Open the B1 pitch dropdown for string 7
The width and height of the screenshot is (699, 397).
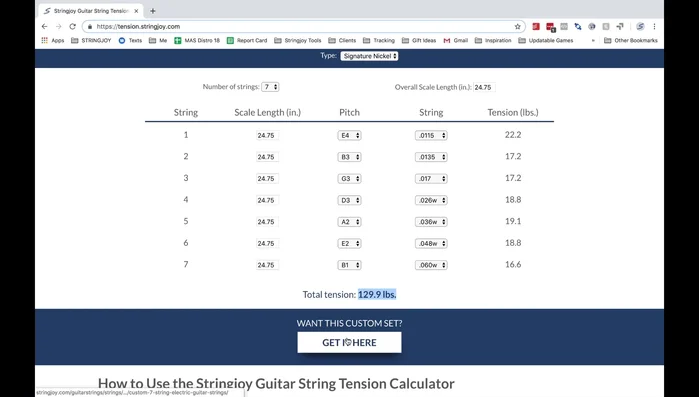pyautogui.click(x=349, y=265)
